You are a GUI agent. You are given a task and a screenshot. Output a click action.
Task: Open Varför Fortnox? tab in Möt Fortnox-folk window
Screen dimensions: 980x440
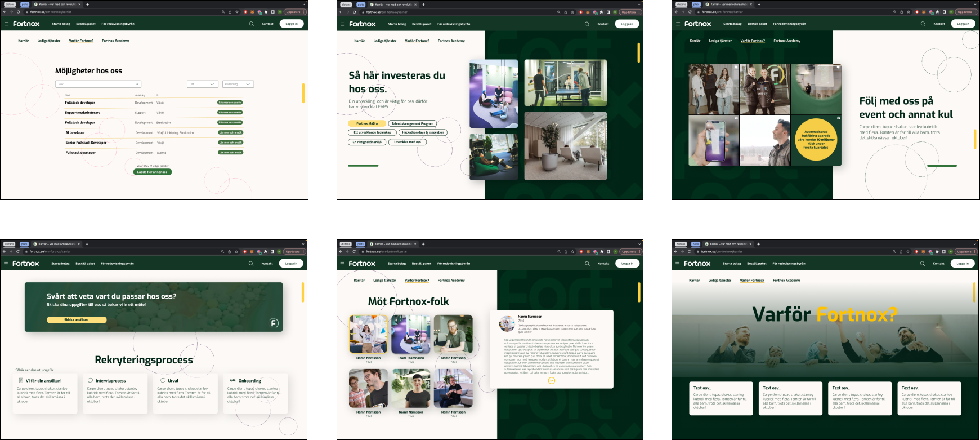417,280
